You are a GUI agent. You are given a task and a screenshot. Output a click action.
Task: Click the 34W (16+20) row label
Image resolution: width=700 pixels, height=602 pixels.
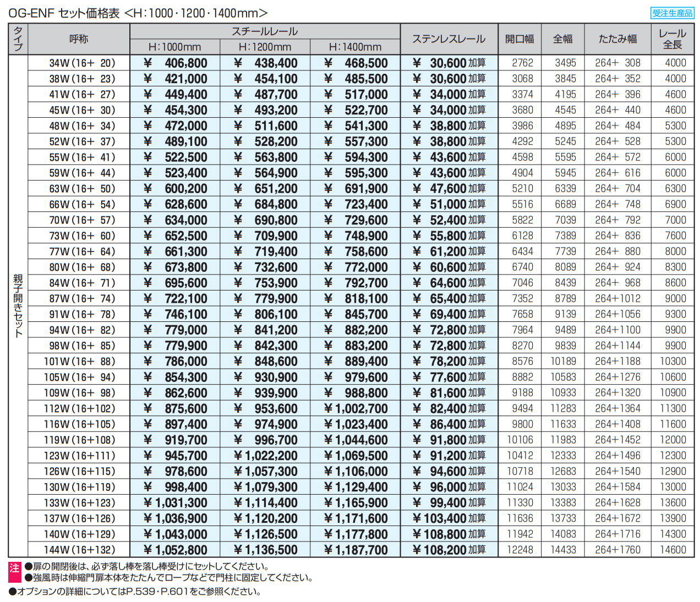(x=82, y=63)
